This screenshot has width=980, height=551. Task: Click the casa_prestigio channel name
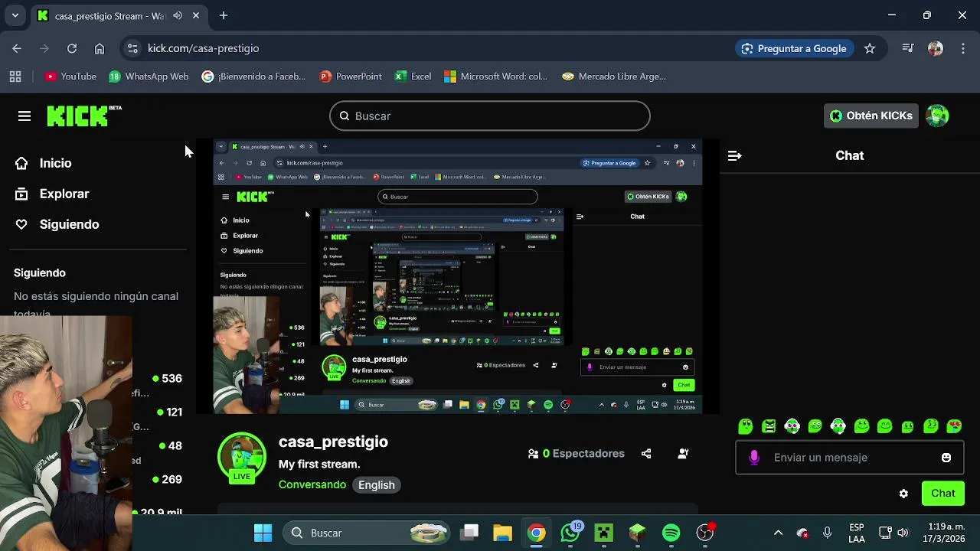point(333,442)
